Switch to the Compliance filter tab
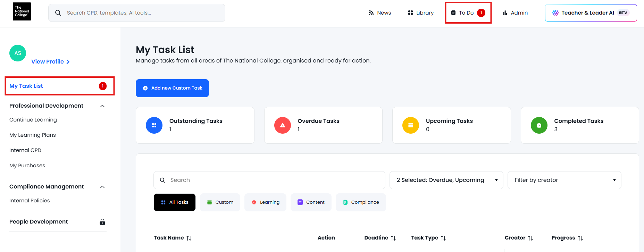 [x=361, y=202]
